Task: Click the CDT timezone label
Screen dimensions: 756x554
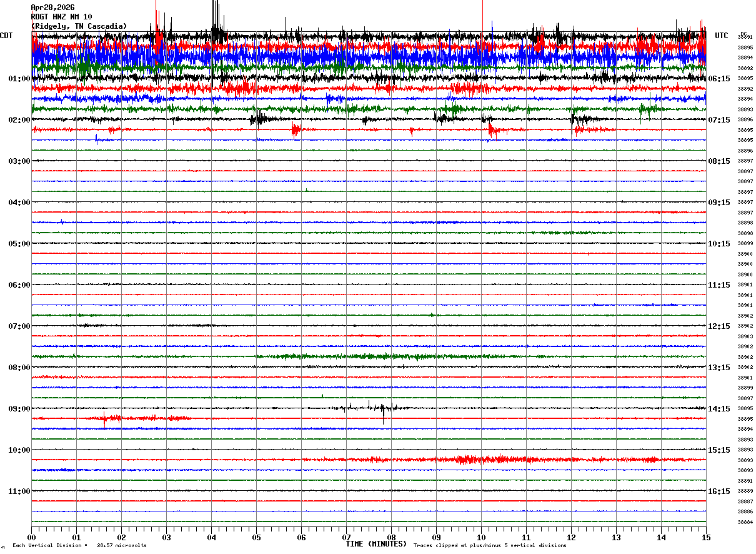Action: tap(6, 36)
